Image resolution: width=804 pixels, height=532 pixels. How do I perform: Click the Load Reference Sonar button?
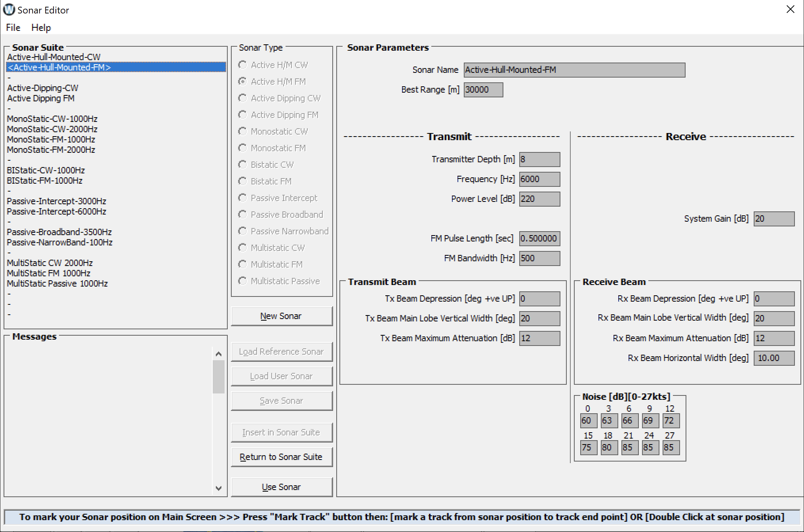pos(282,351)
